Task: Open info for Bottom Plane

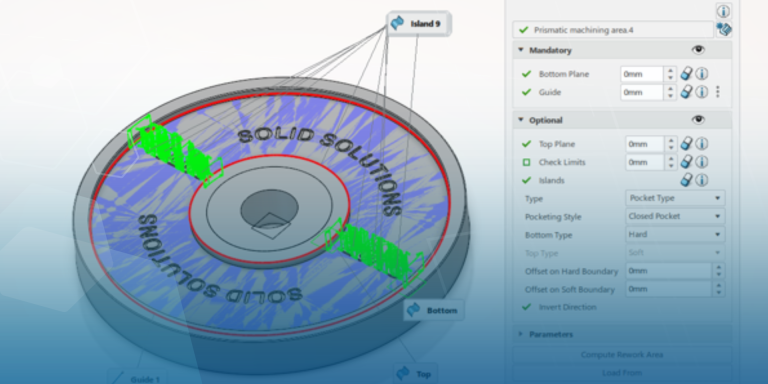Action: [702, 74]
